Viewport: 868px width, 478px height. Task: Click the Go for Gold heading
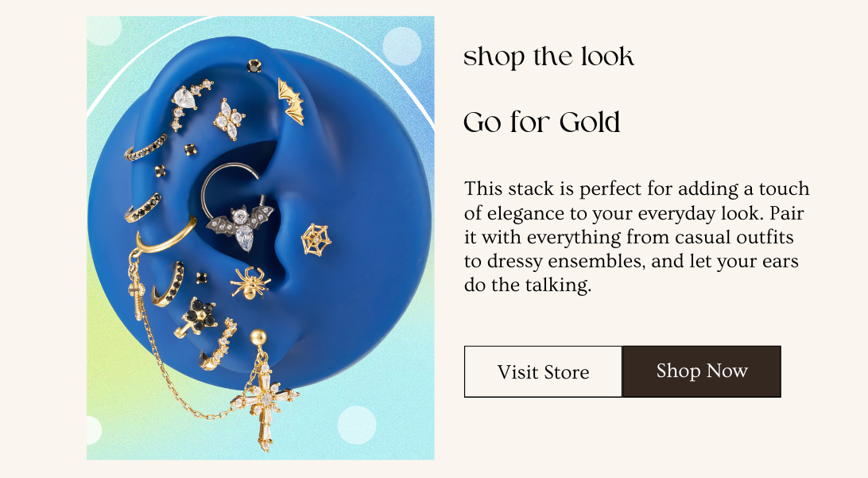[x=541, y=122]
